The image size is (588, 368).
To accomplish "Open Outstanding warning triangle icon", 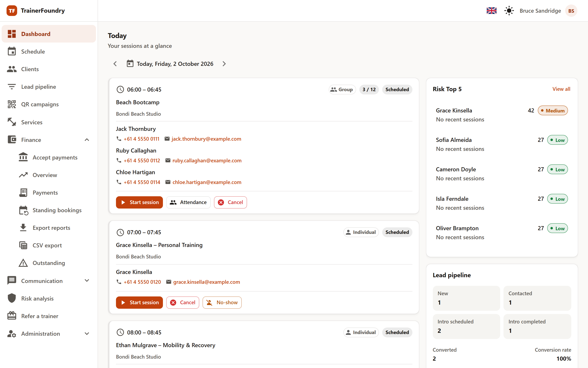I will 23,263.
